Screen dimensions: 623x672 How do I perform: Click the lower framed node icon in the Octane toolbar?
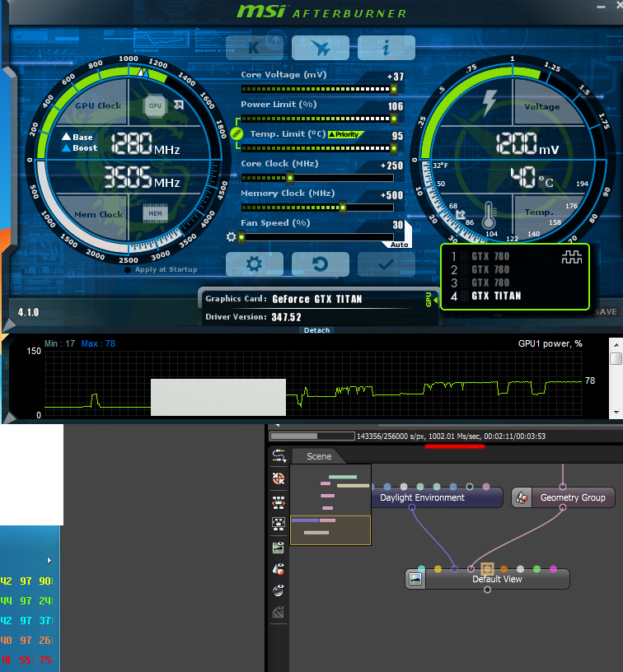pos(279,524)
